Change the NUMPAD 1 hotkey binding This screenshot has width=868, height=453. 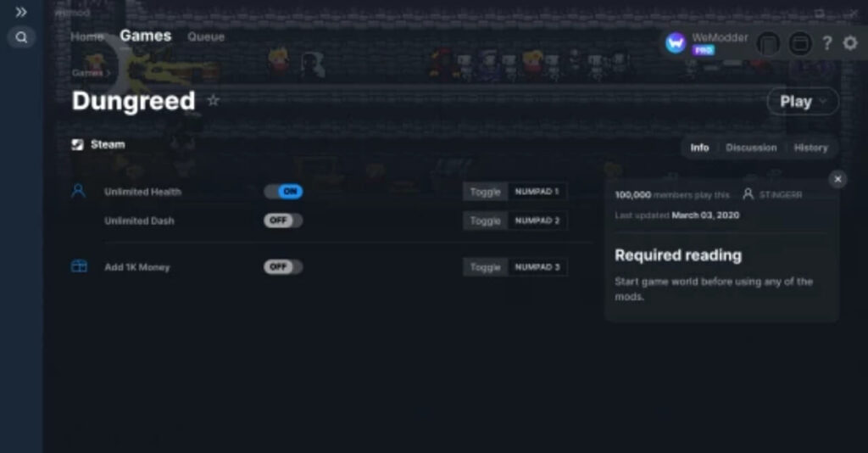537,192
